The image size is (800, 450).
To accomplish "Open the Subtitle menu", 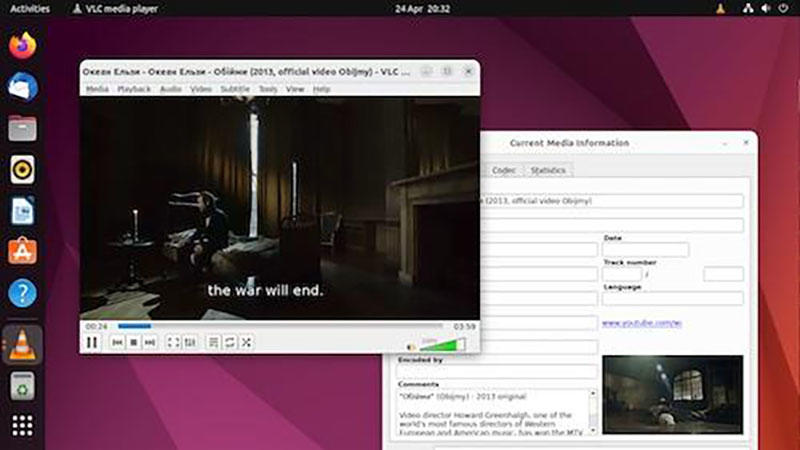I will 235,89.
